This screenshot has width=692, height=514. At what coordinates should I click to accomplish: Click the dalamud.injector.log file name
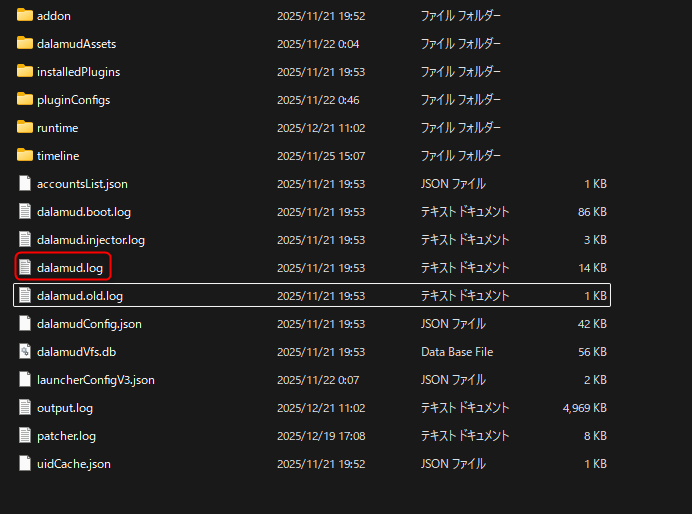(x=91, y=240)
